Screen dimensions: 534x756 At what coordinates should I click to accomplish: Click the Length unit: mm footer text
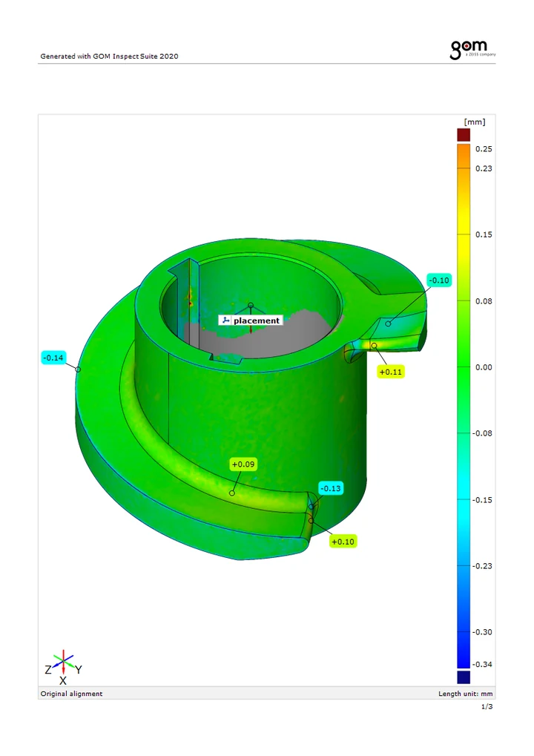[x=466, y=694]
